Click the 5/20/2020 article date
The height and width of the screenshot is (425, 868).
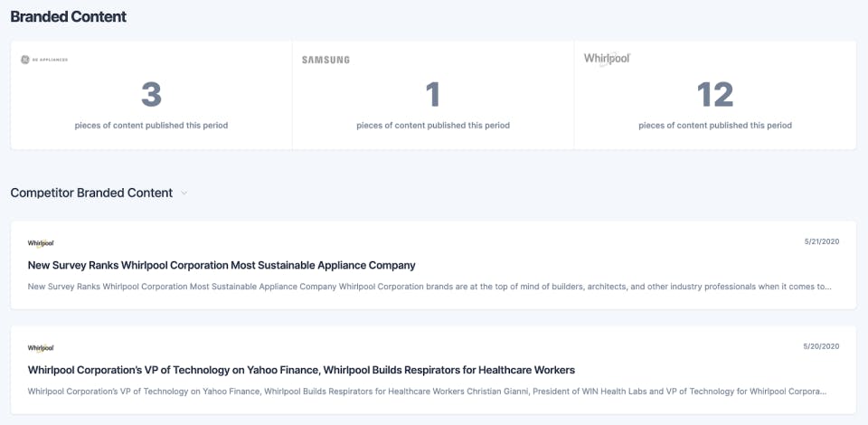(x=822, y=346)
